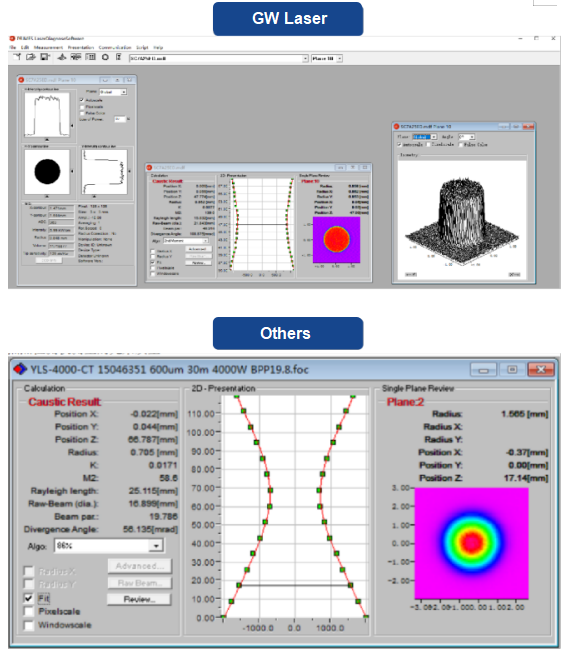Click the toolbar icon left of the table-grid
The height and width of the screenshot is (649, 561).
coord(76,57)
